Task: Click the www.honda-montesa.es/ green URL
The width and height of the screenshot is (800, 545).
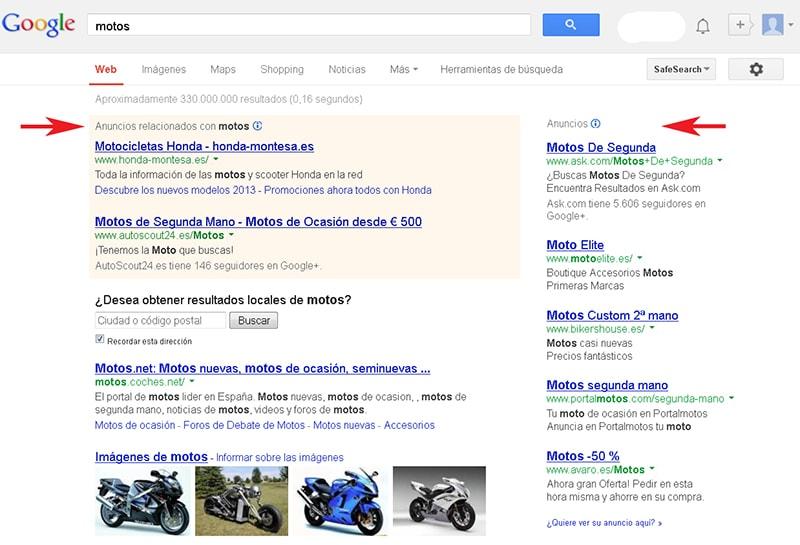Action: (152, 160)
